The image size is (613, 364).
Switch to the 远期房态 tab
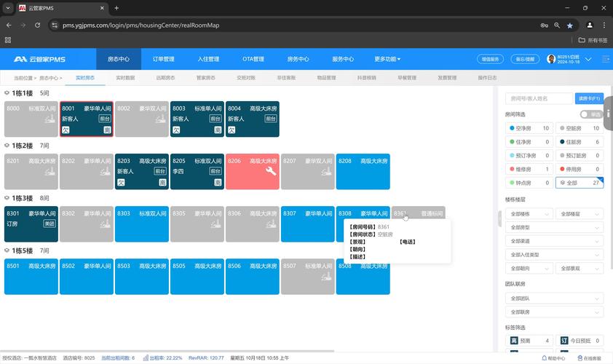pyautogui.click(x=165, y=77)
